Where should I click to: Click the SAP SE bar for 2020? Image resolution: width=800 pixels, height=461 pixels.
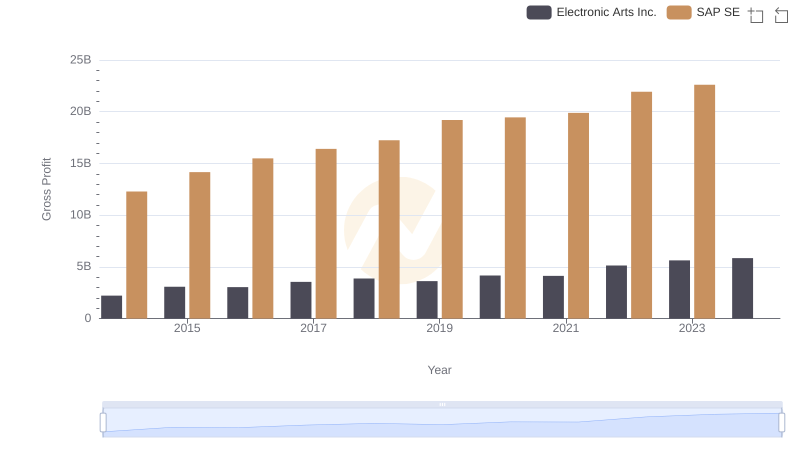[515, 218]
